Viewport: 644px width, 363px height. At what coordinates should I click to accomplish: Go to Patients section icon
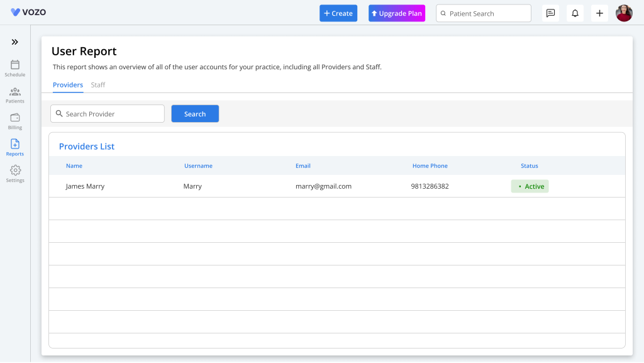[x=15, y=92]
